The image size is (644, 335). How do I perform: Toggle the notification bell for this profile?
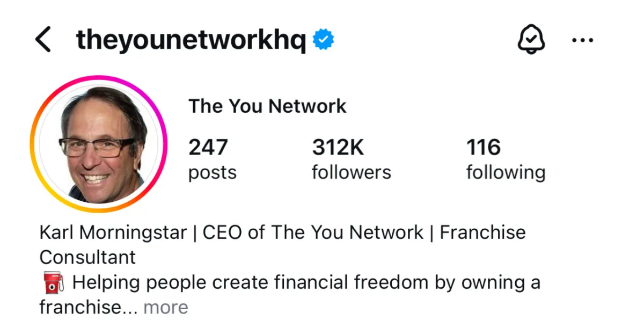pos(531,40)
